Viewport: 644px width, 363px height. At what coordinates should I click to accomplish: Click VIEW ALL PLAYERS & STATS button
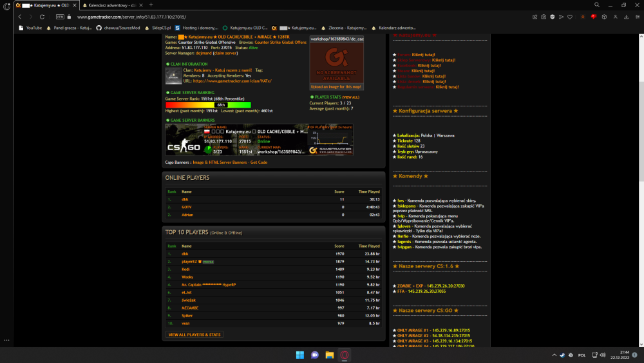click(x=194, y=335)
